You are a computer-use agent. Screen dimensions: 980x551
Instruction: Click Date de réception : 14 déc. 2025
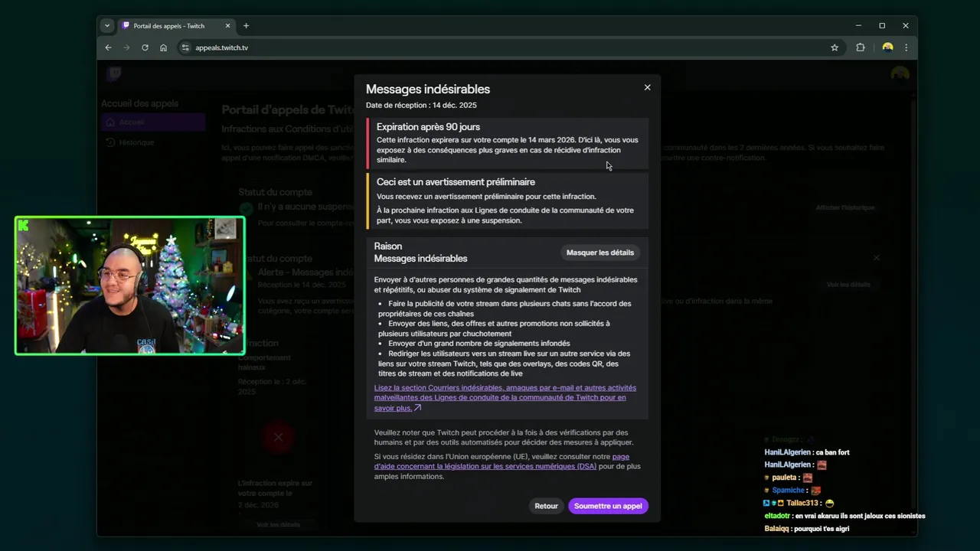421,105
